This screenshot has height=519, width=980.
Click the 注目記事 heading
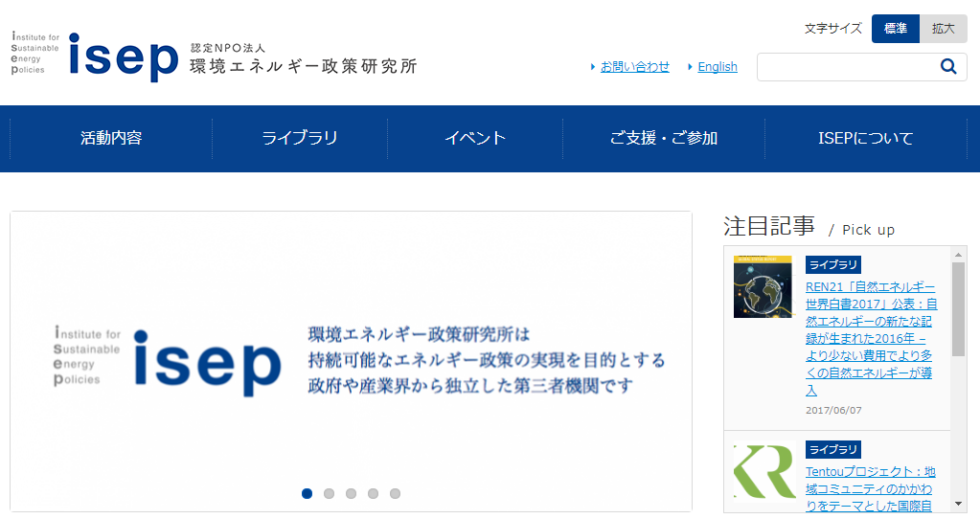[x=769, y=226]
